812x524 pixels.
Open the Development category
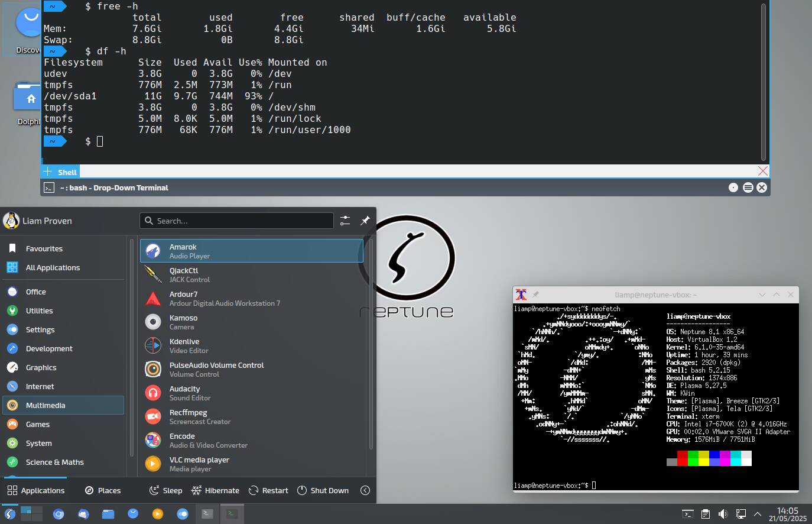[63, 348]
